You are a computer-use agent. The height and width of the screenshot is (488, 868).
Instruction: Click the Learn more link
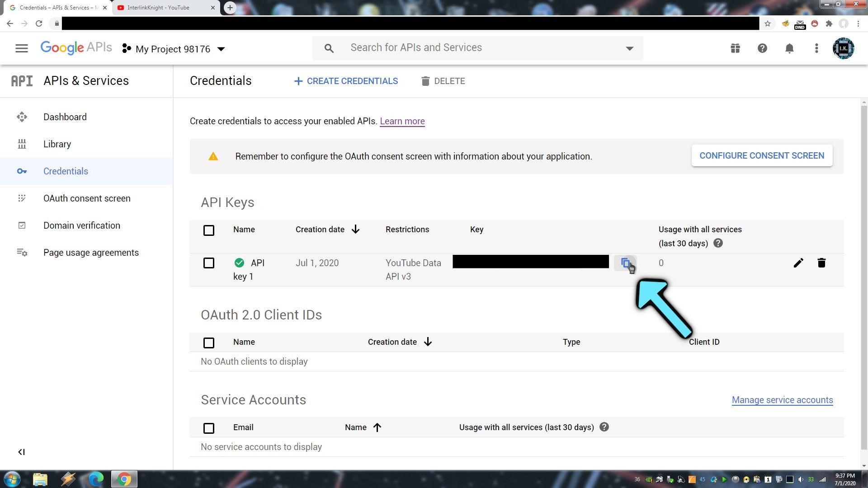click(403, 121)
